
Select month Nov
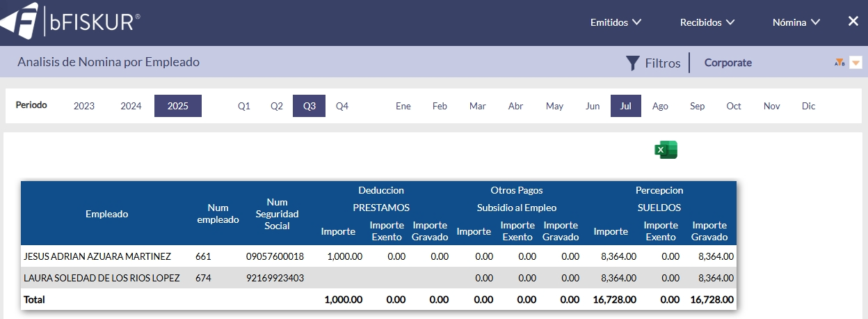(x=772, y=106)
